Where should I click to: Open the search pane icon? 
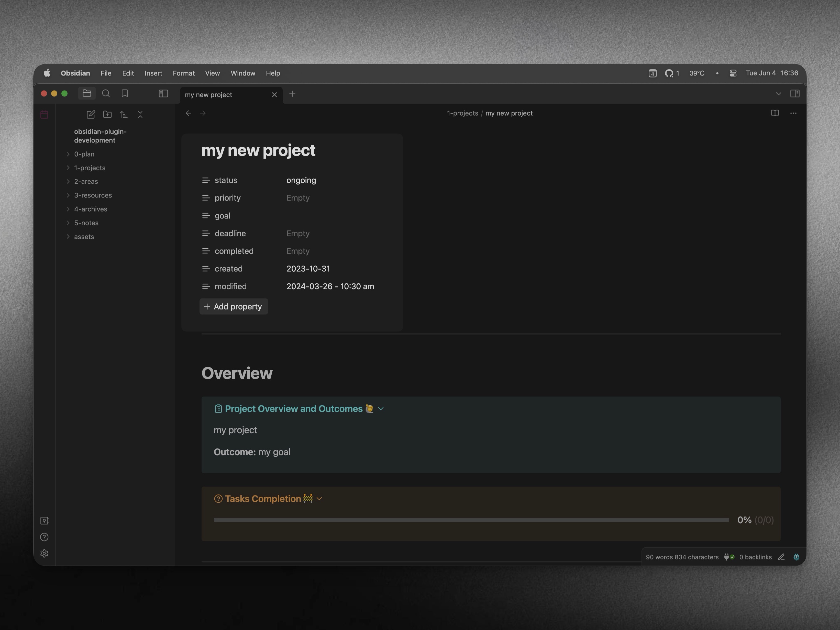pos(106,93)
